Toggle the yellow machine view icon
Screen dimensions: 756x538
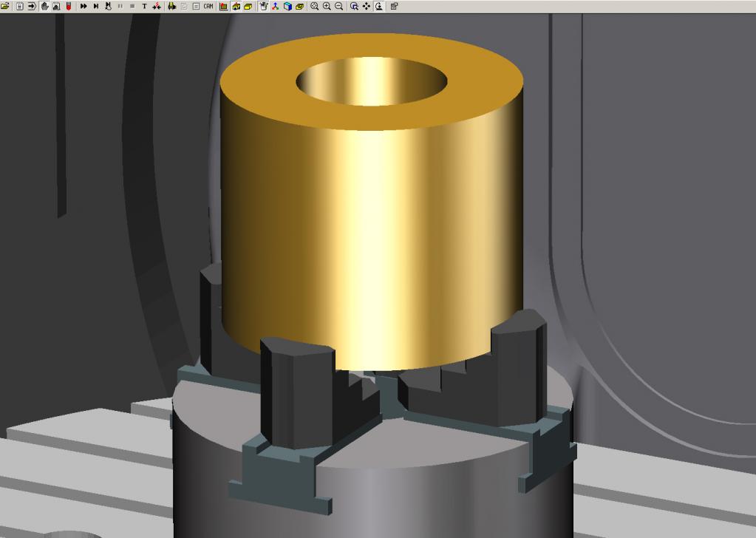pyautogui.click(x=236, y=6)
